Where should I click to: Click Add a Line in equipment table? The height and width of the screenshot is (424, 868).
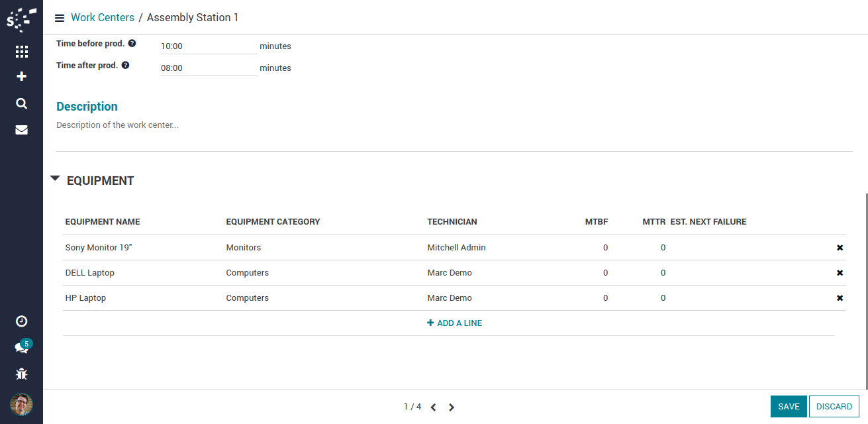pos(455,323)
